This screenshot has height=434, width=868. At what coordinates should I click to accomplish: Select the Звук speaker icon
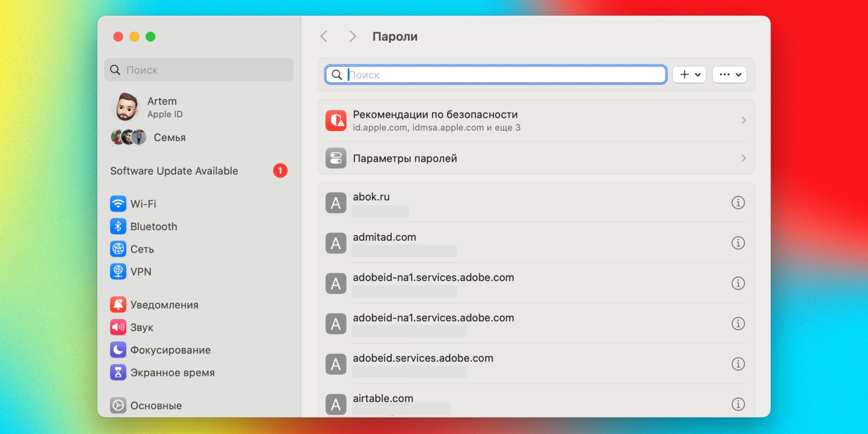(118, 327)
